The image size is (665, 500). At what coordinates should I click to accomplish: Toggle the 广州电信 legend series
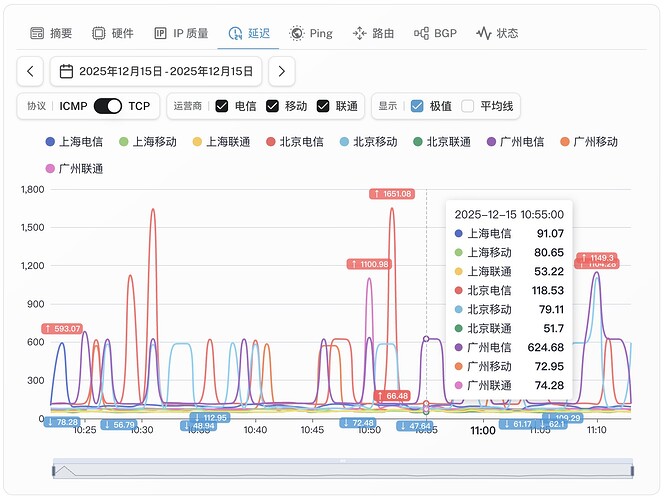tap(515, 142)
